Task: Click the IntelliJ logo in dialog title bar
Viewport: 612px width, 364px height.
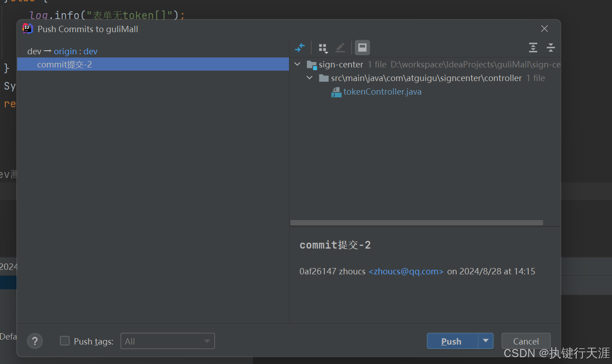Action: point(27,29)
